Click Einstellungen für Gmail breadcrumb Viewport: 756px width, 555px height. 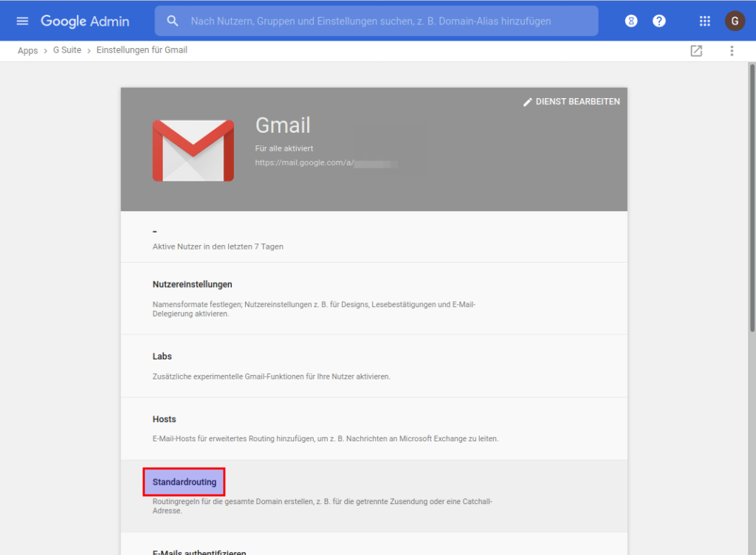[142, 50]
